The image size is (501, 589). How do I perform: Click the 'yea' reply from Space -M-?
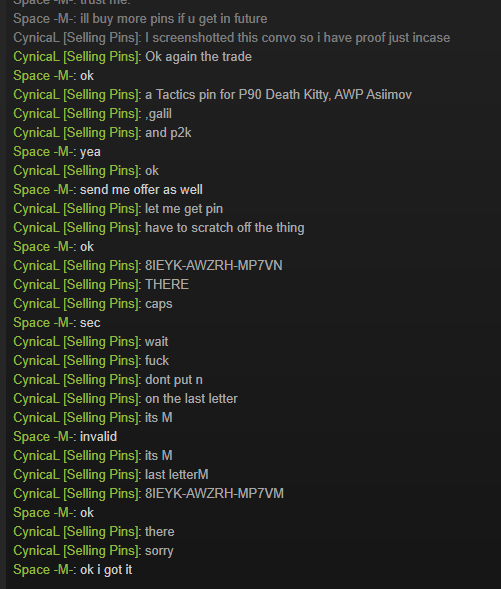[90, 152]
